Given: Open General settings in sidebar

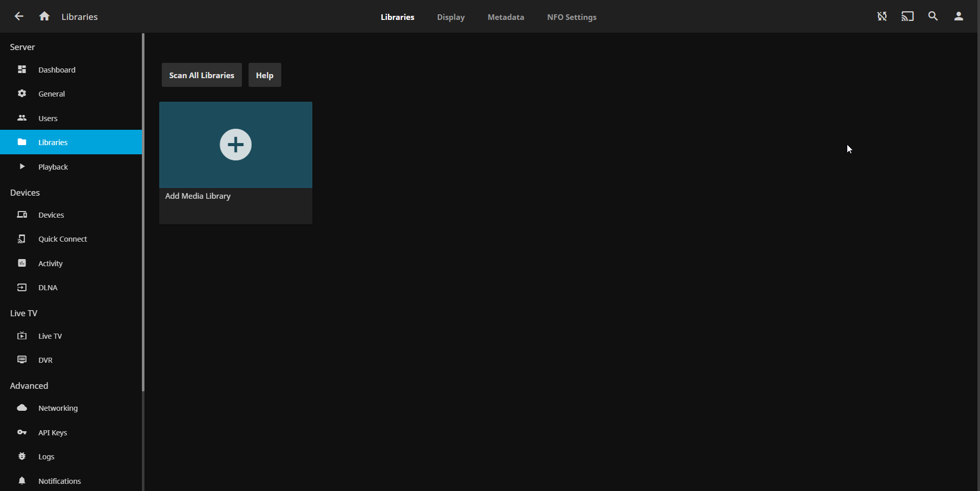Looking at the screenshot, I should pos(71,93).
